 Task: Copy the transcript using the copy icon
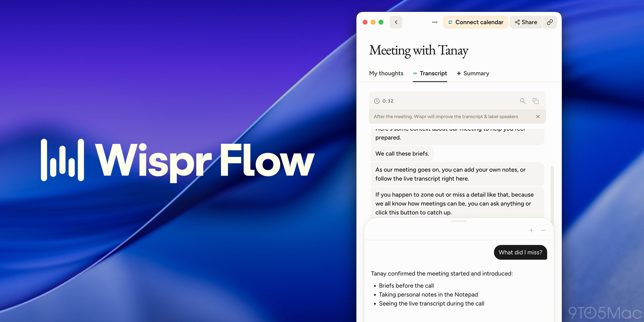[x=535, y=101]
